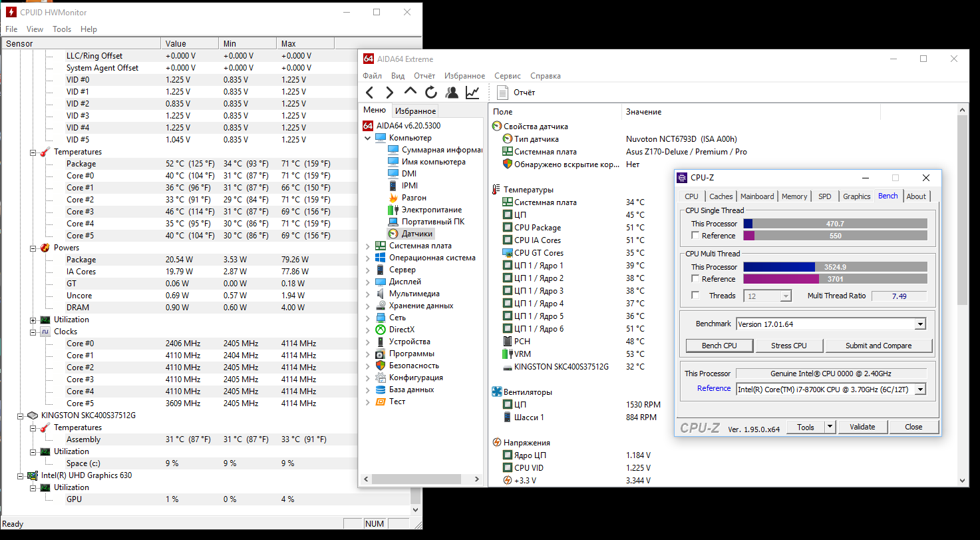Click Submit and Compare in CPU-Z
980x540 pixels.
tap(879, 346)
